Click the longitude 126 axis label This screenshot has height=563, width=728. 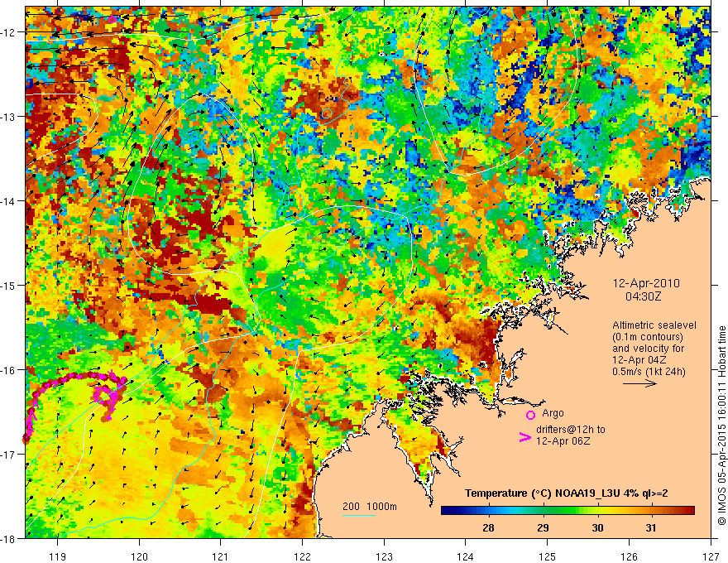pyautogui.click(x=629, y=556)
